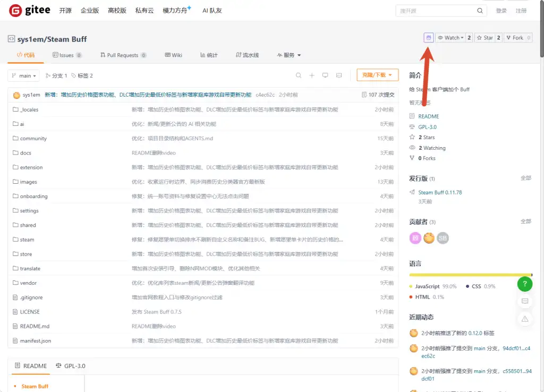Click the floating comment feedback icon
Viewport: 544px width, 392px height.
click(525, 301)
